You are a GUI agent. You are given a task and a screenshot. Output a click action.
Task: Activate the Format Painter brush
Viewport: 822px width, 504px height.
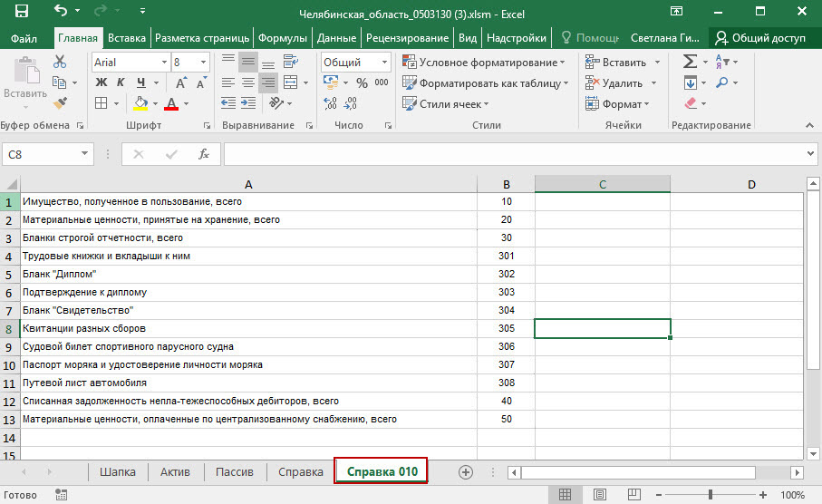(60, 102)
